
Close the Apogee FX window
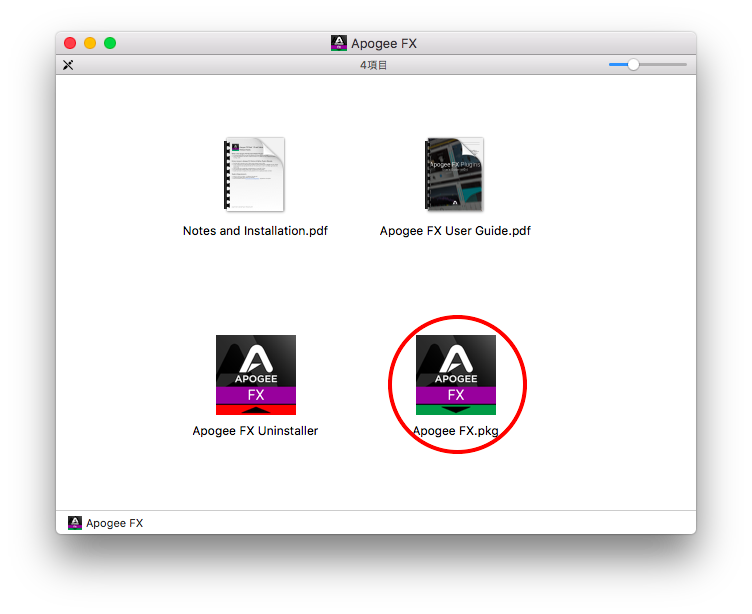pos(70,43)
